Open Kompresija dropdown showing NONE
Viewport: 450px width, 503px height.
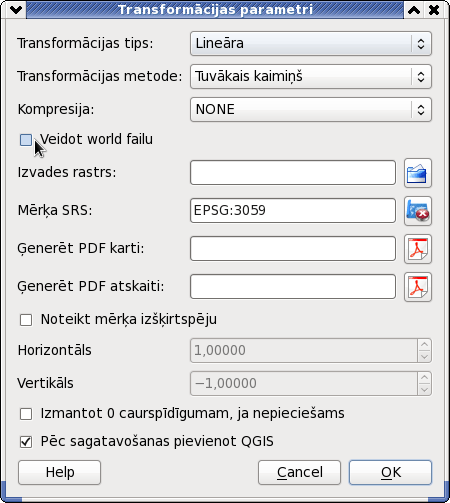pos(311,109)
